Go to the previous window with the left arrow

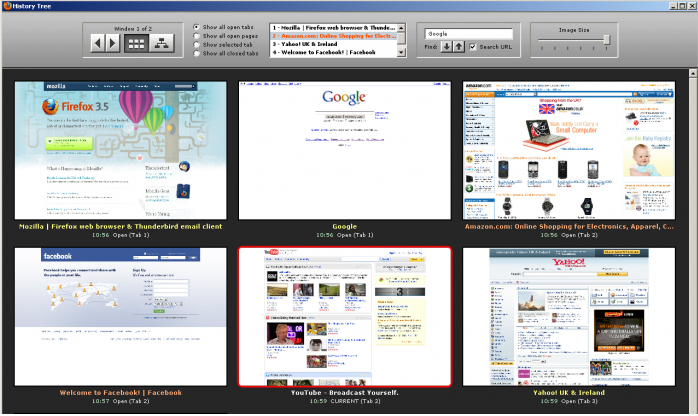point(98,44)
